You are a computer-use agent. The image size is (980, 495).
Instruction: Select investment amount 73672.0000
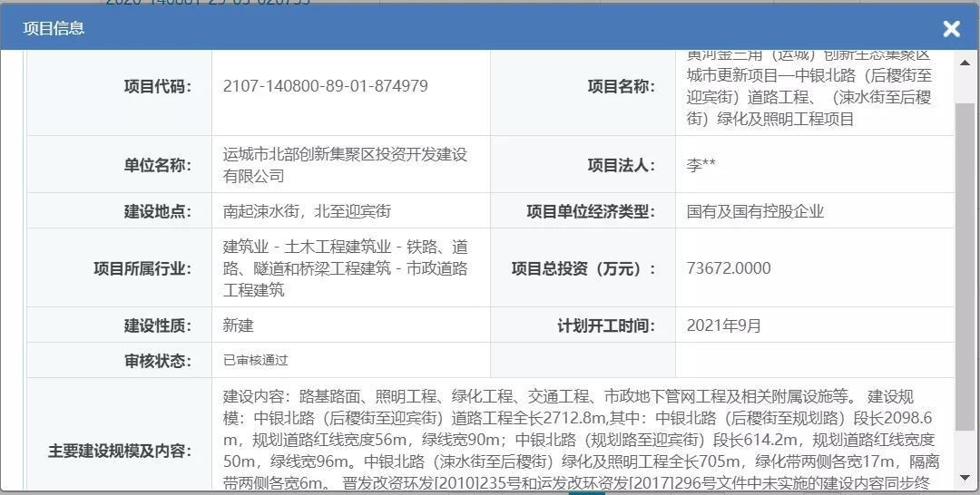tap(729, 268)
